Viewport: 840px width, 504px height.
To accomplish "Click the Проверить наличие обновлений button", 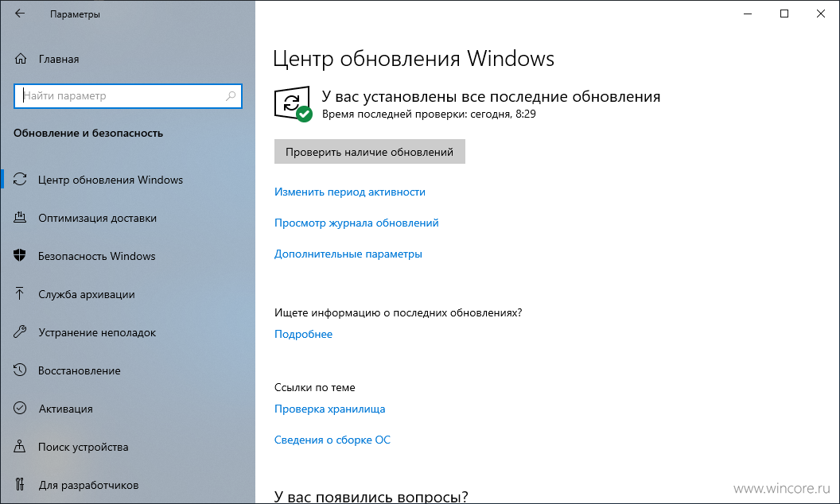I will click(370, 152).
